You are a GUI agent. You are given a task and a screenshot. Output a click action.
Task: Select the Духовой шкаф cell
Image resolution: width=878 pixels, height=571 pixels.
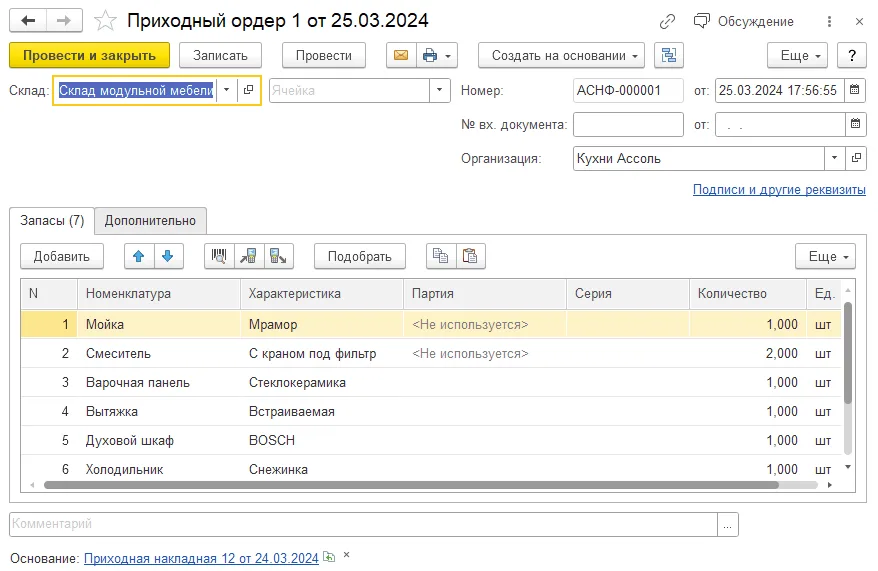click(x=159, y=441)
